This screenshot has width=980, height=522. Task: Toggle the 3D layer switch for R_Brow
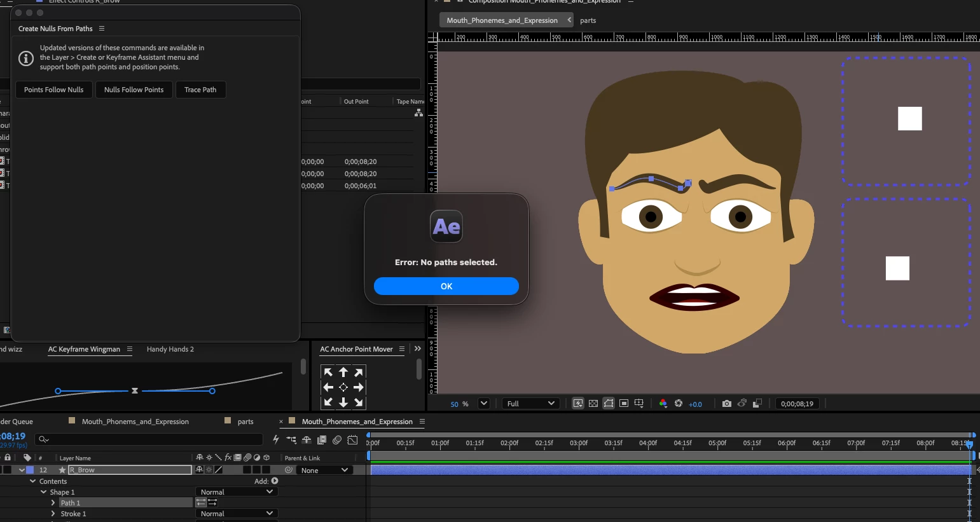(266, 470)
